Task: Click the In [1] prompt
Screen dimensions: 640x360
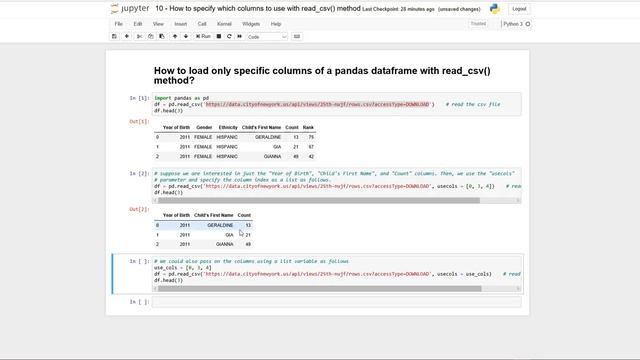Action: pyautogui.click(x=139, y=98)
